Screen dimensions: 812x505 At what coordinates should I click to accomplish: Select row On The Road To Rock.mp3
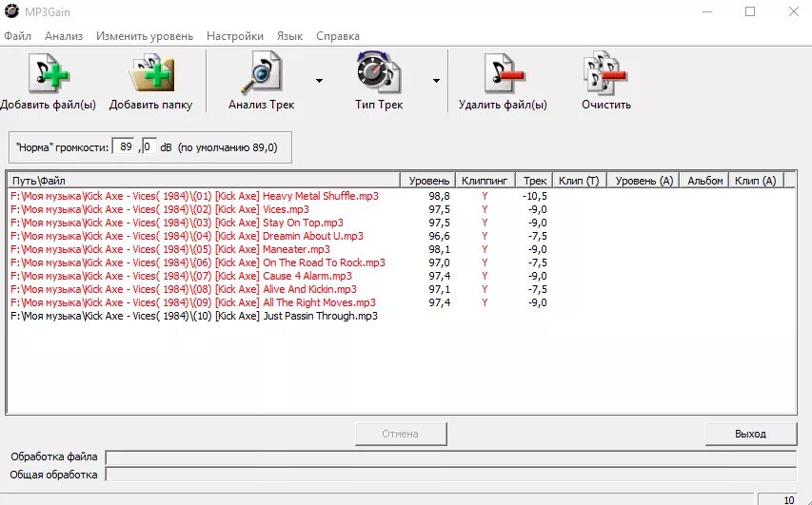point(198,262)
